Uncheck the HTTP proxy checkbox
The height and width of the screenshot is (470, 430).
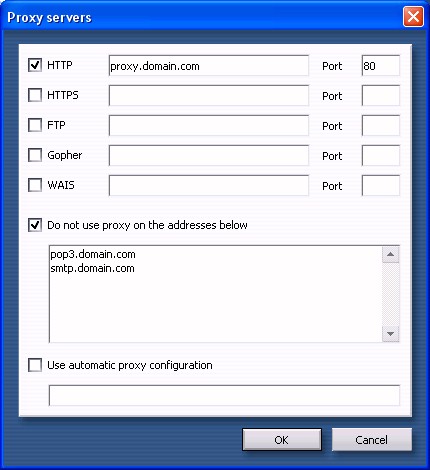click(35, 65)
